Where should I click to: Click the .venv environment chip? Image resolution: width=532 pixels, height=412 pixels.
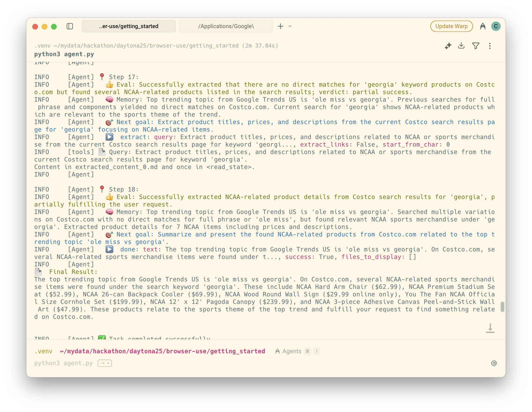click(43, 351)
